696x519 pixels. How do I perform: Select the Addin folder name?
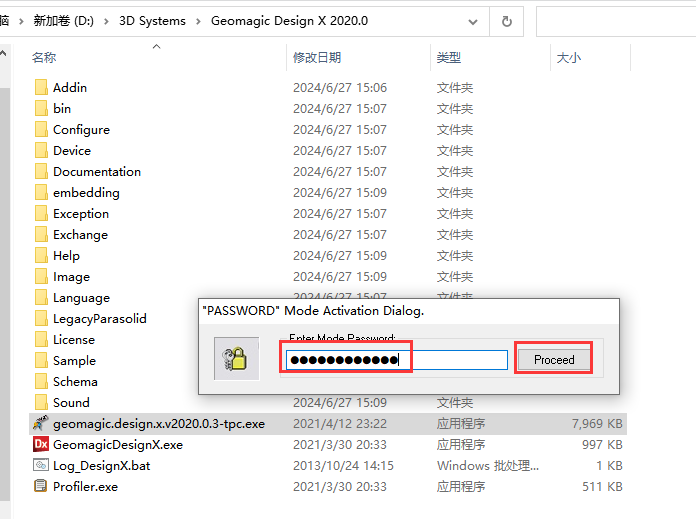70,87
